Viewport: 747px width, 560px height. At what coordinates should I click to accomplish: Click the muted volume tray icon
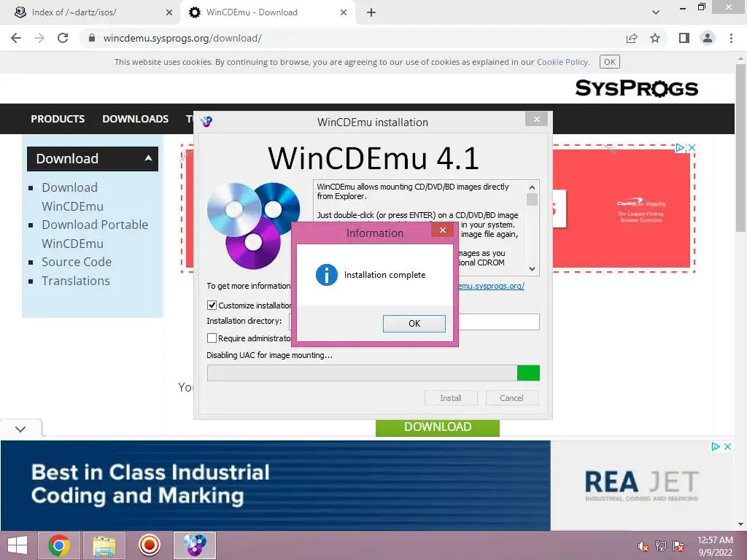643,546
